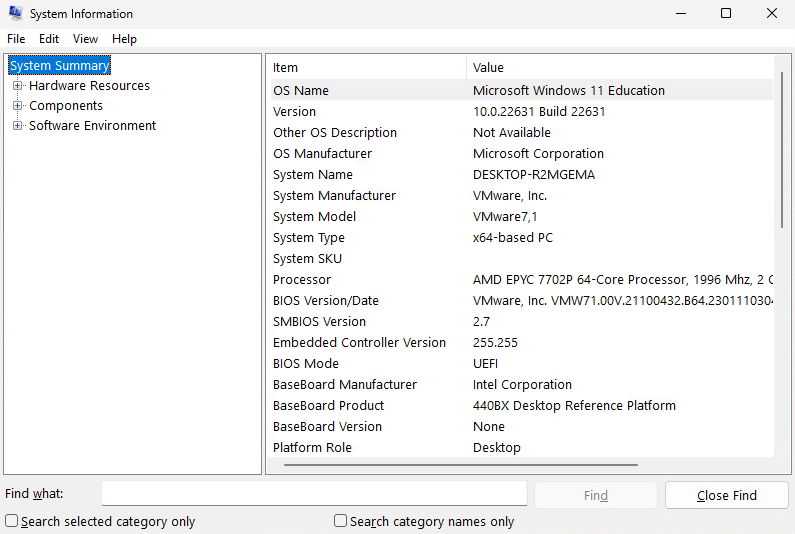The height and width of the screenshot is (534, 795).
Task: Expand the Hardware Resources node
Action: (17, 86)
